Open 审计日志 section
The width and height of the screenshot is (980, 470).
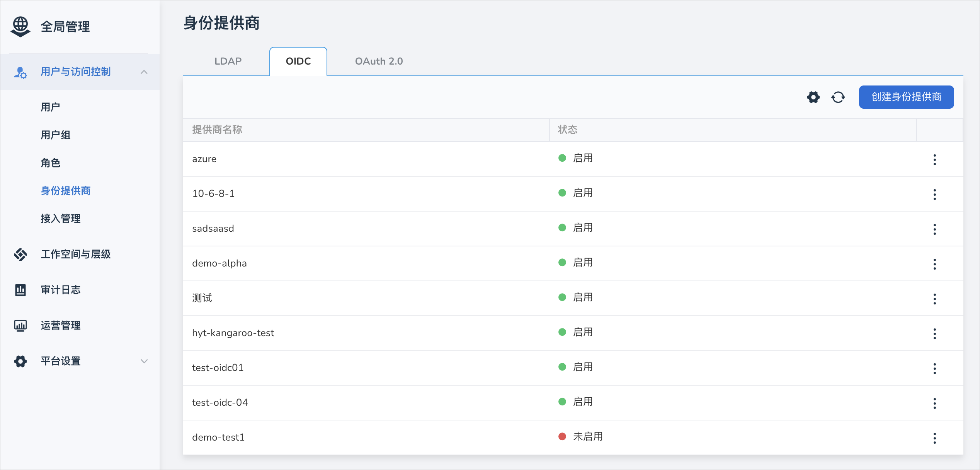click(x=61, y=290)
